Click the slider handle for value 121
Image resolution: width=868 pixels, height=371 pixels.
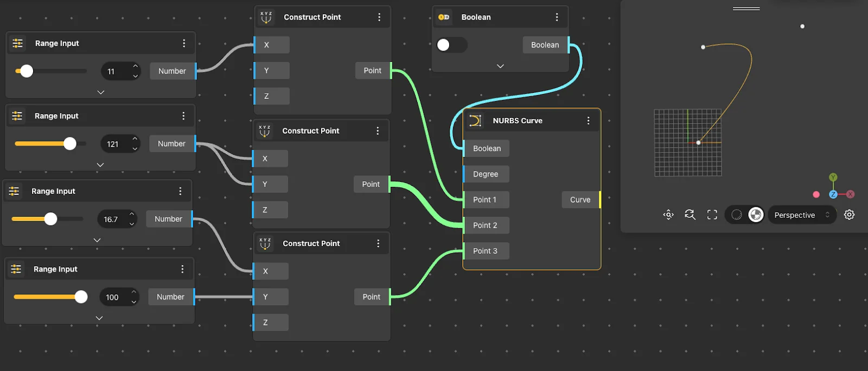(70, 144)
